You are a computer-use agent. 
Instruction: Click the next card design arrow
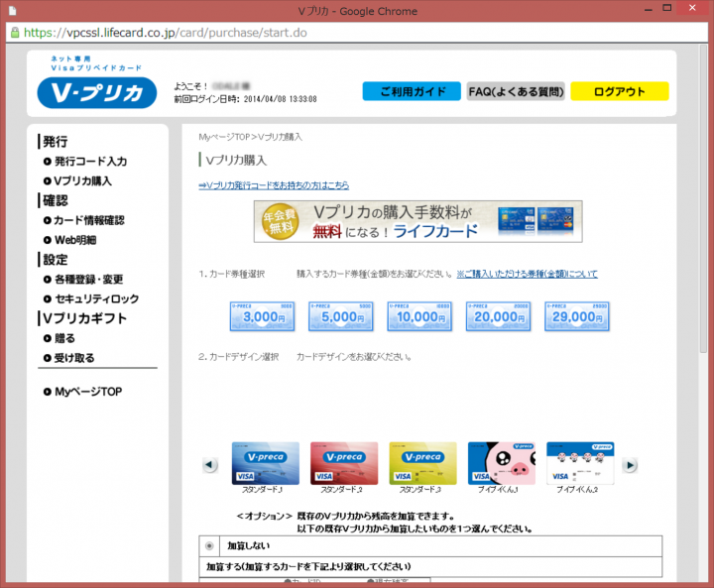[x=630, y=465]
